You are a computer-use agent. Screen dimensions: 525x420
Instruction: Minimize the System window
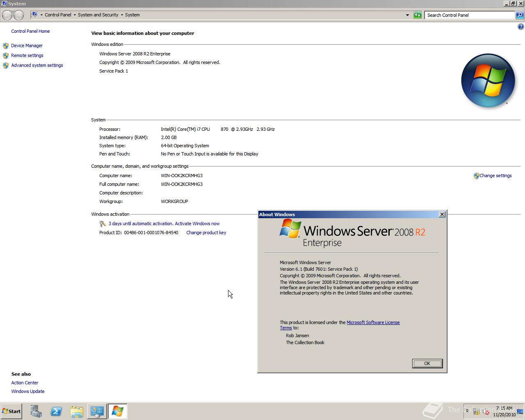click(506, 3)
